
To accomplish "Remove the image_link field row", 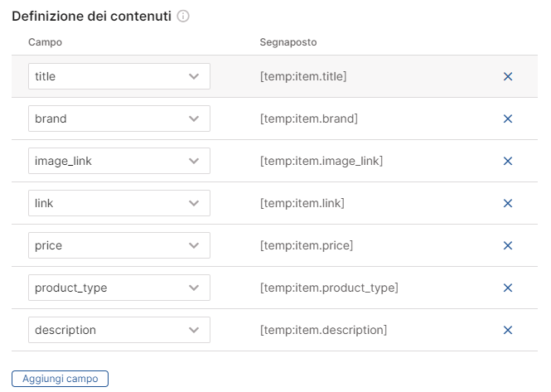I will (x=508, y=161).
